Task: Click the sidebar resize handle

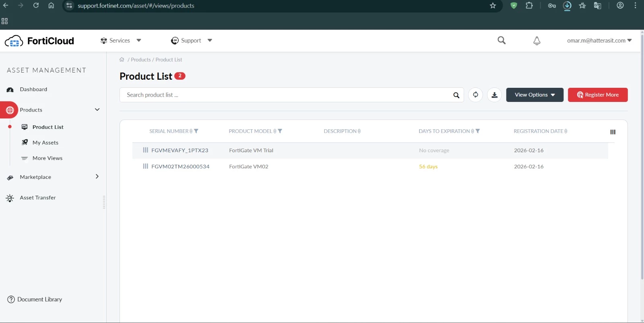Action: [104, 202]
